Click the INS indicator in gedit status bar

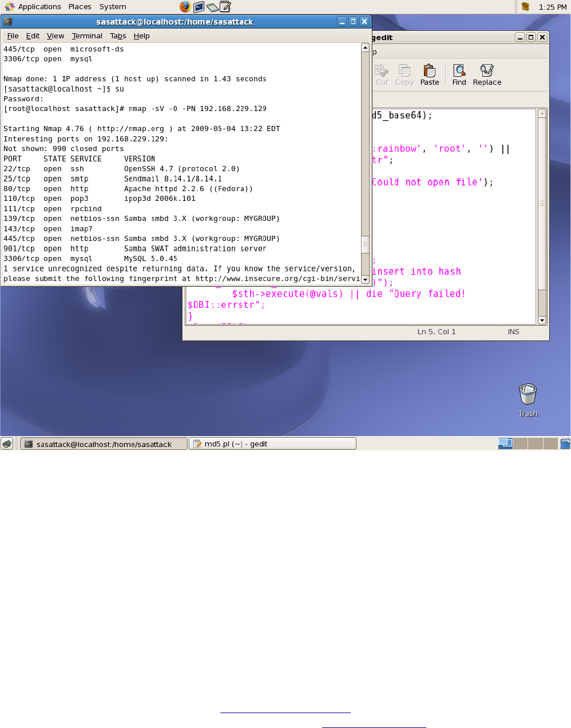pyautogui.click(x=513, y=332)
